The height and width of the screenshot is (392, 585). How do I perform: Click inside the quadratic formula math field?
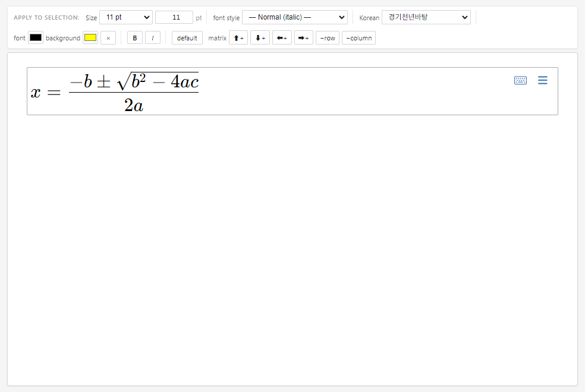[292, 91]
